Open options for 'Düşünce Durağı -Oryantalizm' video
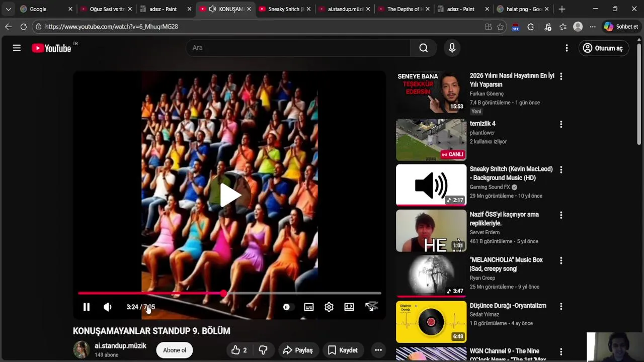Viewport: 644px width, 362px height. pos(561,306)
